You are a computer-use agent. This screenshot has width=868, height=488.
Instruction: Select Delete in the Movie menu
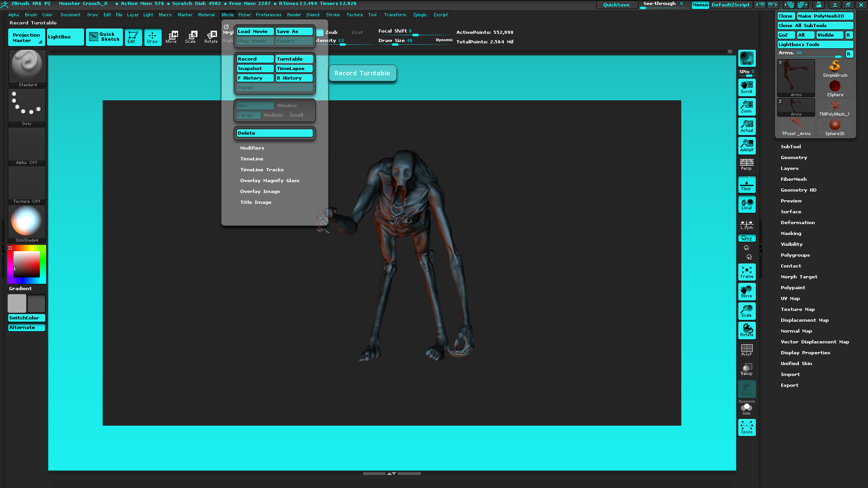tap(275, 132)
